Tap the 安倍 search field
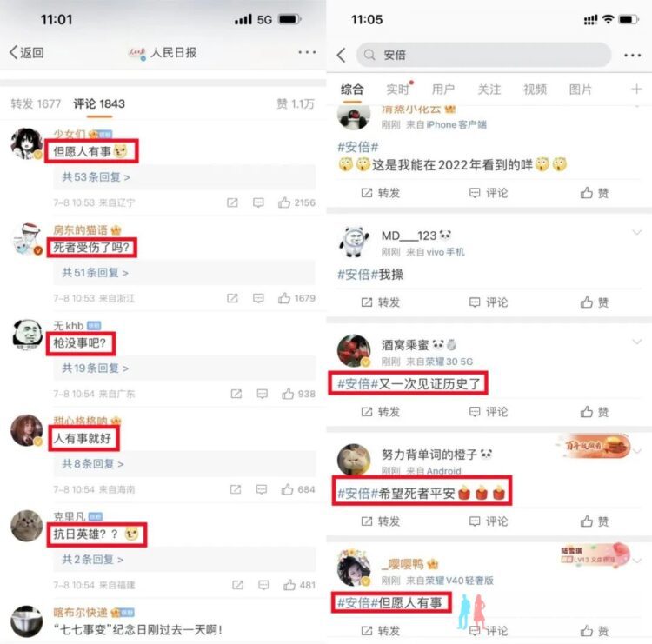 [x=483, y=55]
